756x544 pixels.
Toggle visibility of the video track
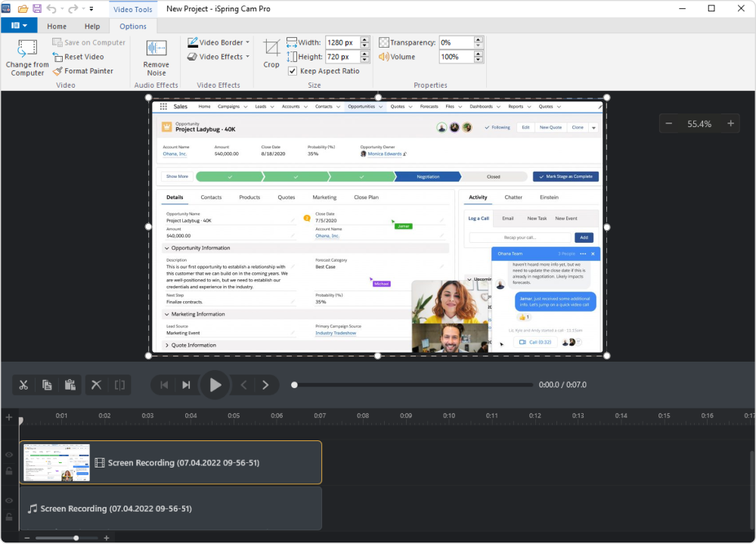8,455
